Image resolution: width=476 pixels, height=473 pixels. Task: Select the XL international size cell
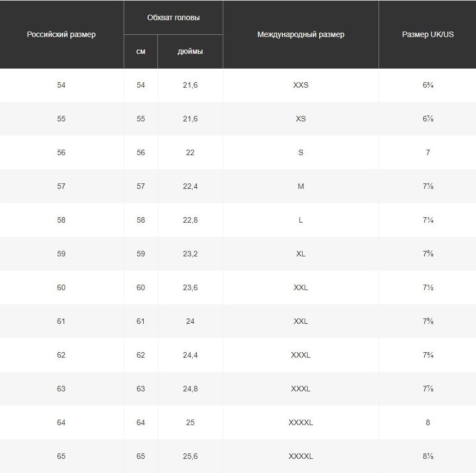[301, 254]
